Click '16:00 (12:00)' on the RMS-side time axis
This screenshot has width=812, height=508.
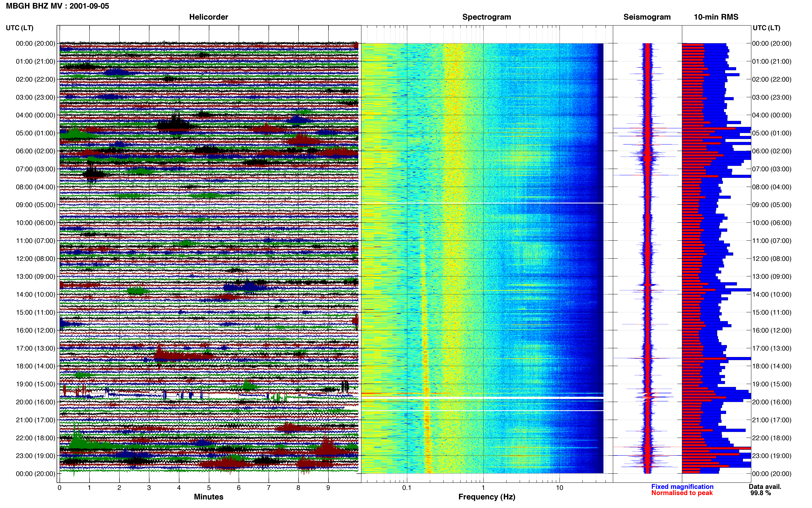772,330
